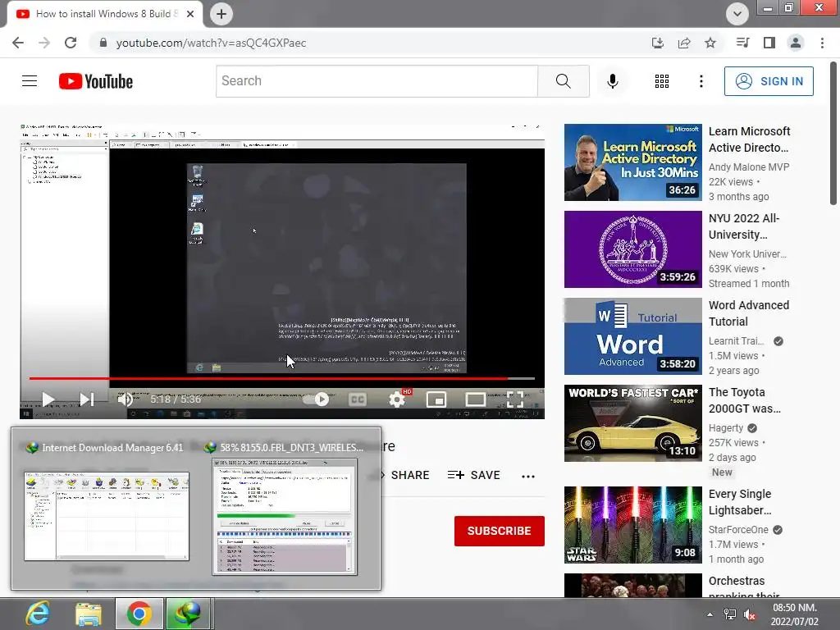Bookmark this page with star

coord(710,43)
